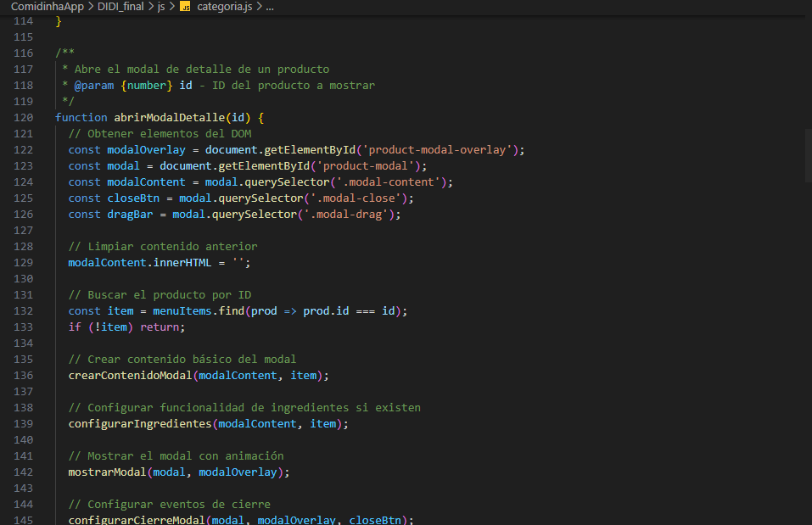The image size is (812, 525).
Task: Select line 120 via its line number
Action: (24, 118)
